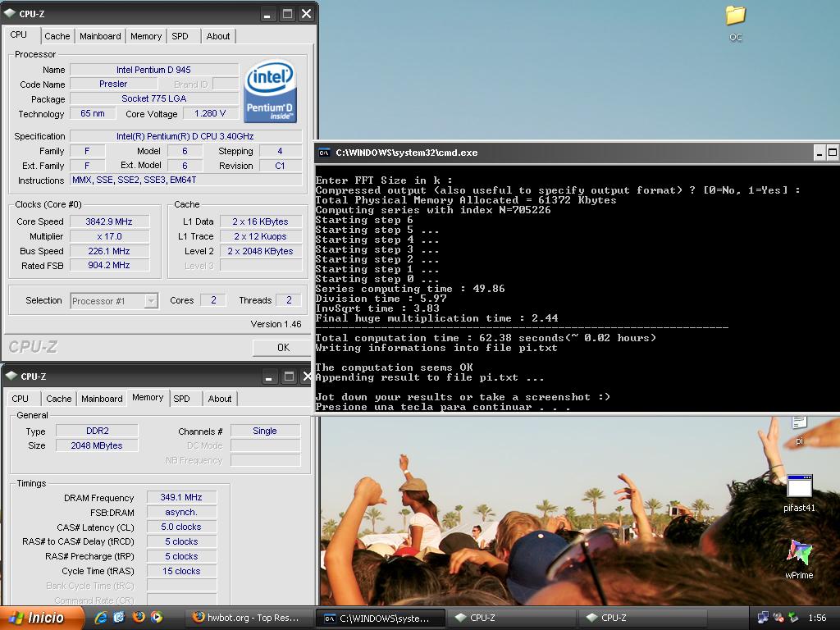Viewport: 840px width, 630px height.
Task: Minimize the top CPU-Z window
Action: tap(267, 14)
